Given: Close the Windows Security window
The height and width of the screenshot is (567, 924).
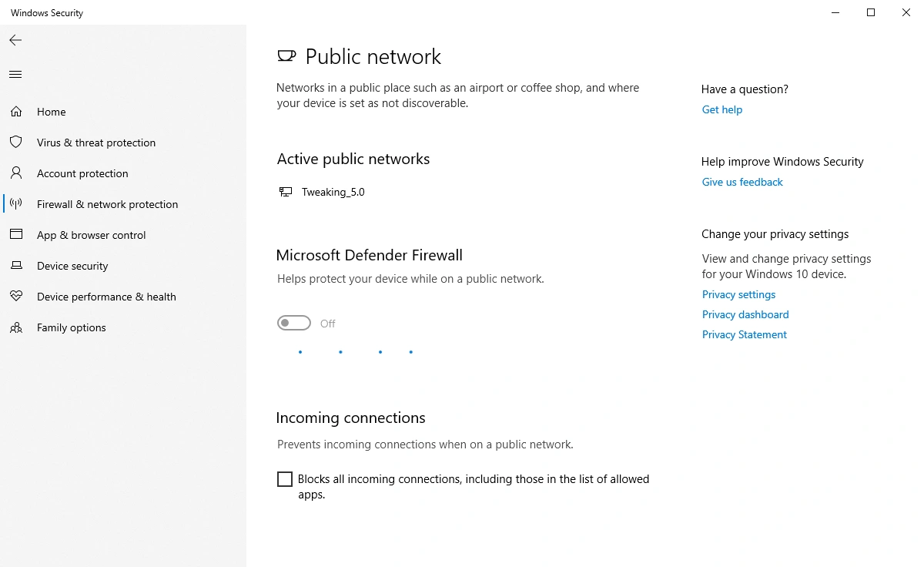Looking at the screenshot, I should tap(906, 12).
